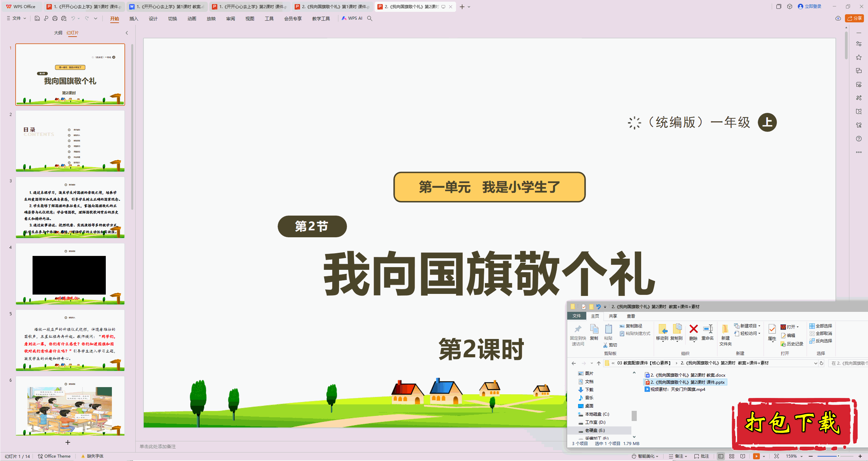Select slide 4 video thumbnail
This screenshot has height=461, width=868.
tap(70, 274)
